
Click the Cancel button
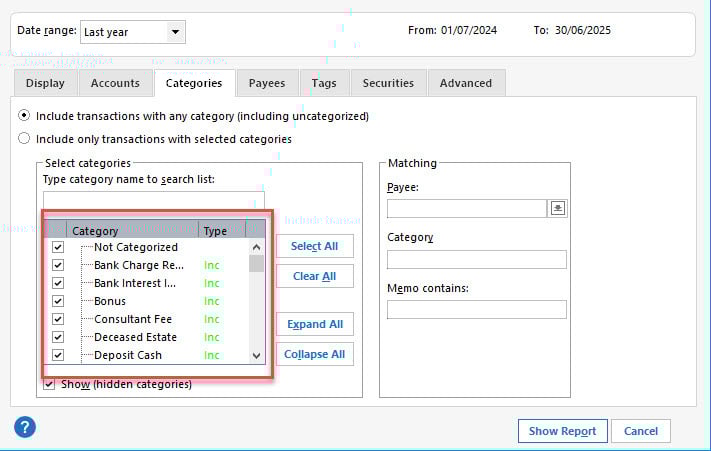tap(641, 431)
